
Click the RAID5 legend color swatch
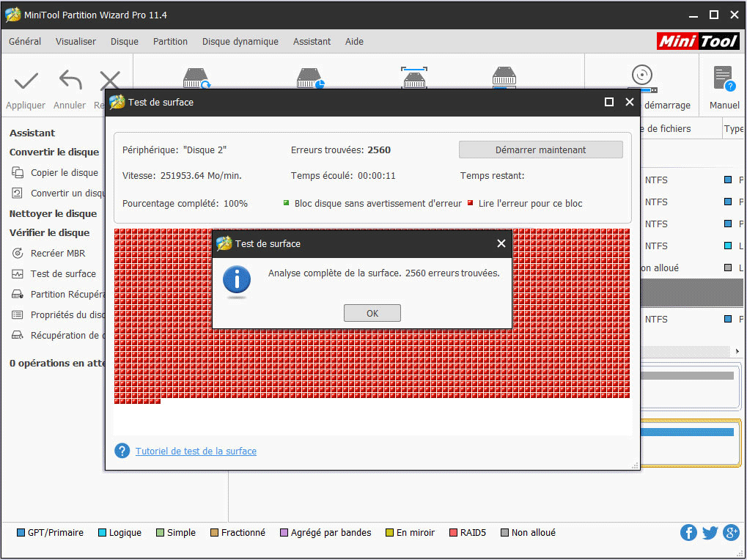click(454, 532)
